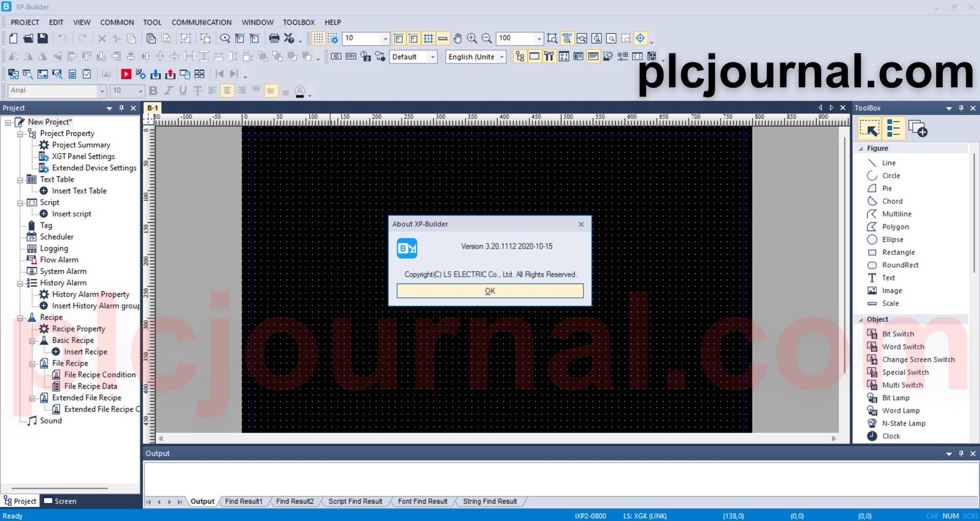Open a project with the folder icon

coord(28,38)
